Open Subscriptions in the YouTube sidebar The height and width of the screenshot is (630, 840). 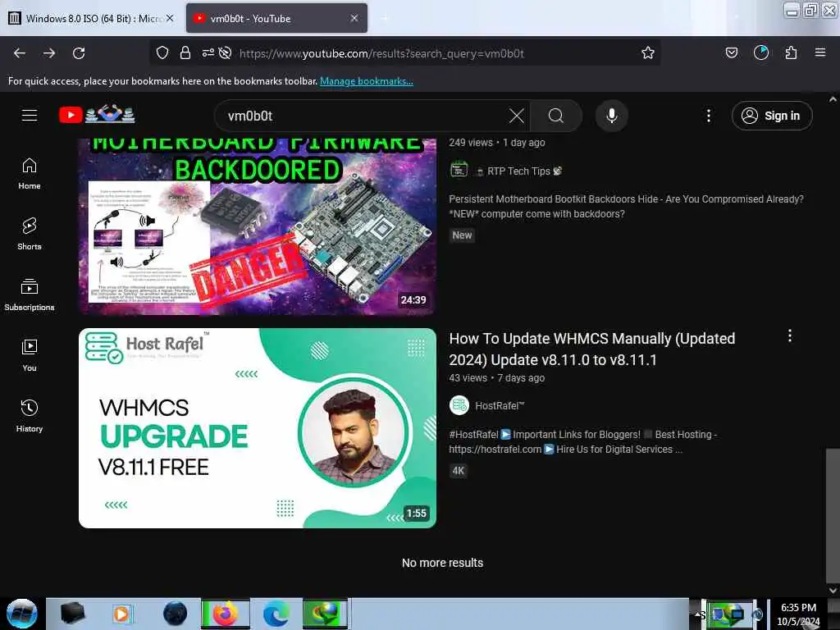[x=30, y=294]
